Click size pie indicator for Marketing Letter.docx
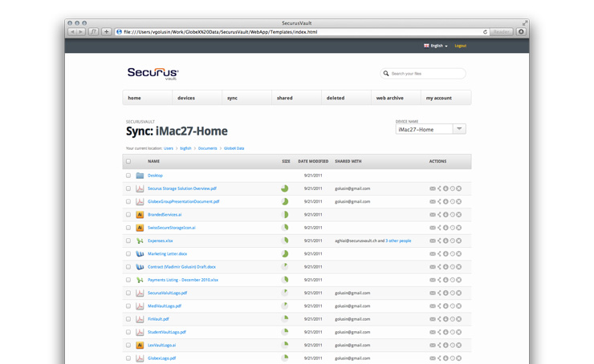This screenshot has height=364, width=594. (x=284, y=254)
